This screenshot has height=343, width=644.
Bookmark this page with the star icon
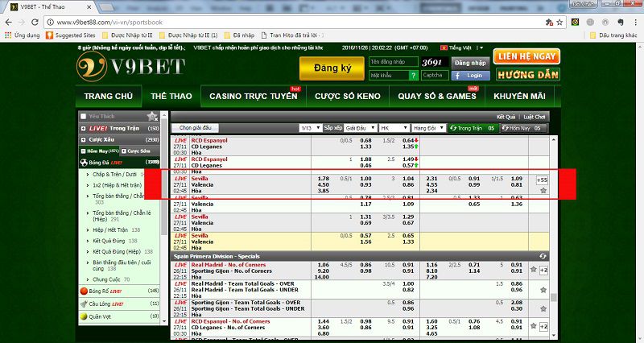coord(559,23)
